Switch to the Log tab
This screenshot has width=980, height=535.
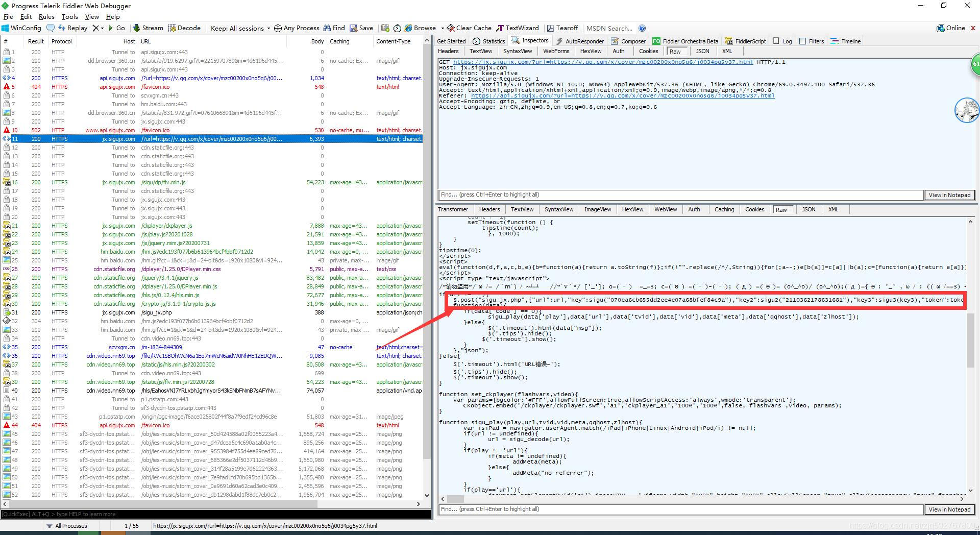tap(782, 41)
